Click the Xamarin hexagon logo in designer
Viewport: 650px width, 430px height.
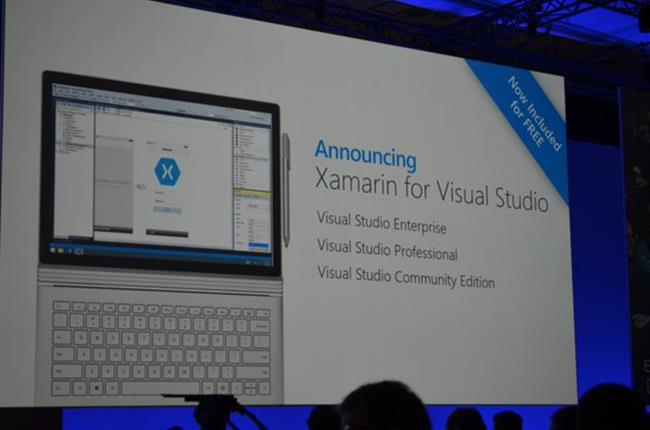coord(167,171)
